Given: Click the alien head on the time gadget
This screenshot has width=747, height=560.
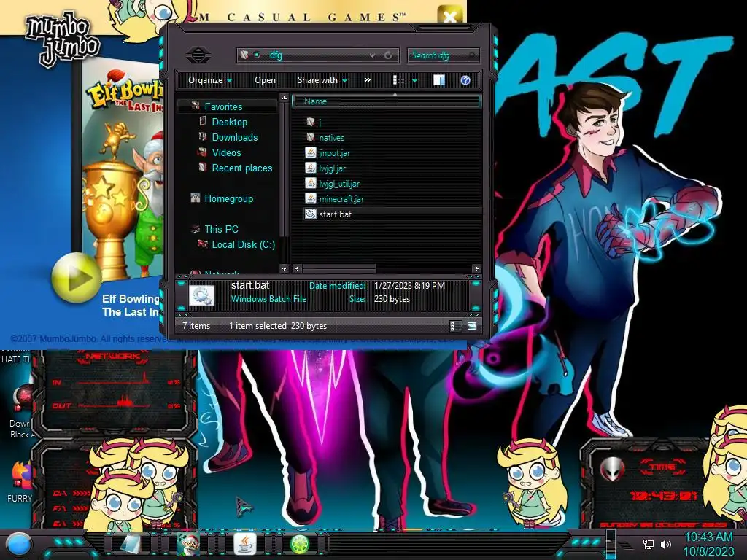Looking at the screenshot, I should 612,469.
